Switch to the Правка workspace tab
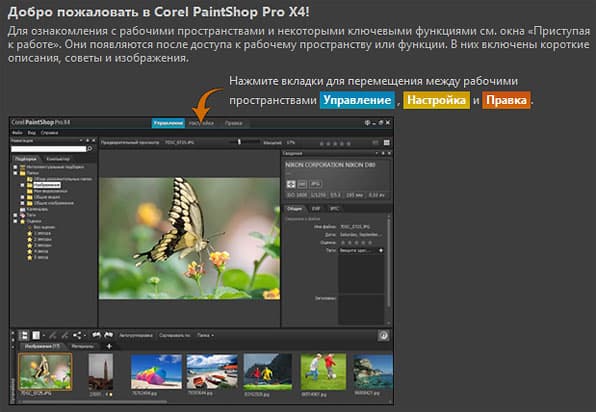Viewport: 596px width, 412px height. coord(233,123)
